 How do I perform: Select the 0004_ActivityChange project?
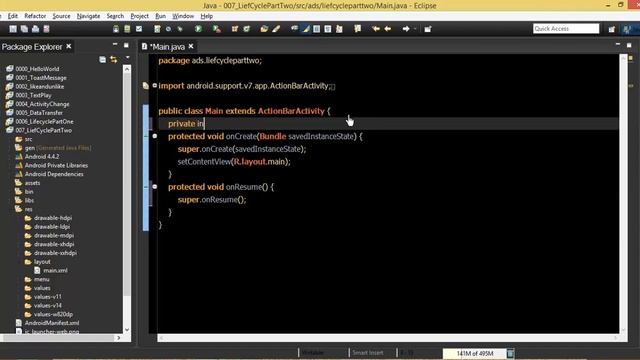42,104
